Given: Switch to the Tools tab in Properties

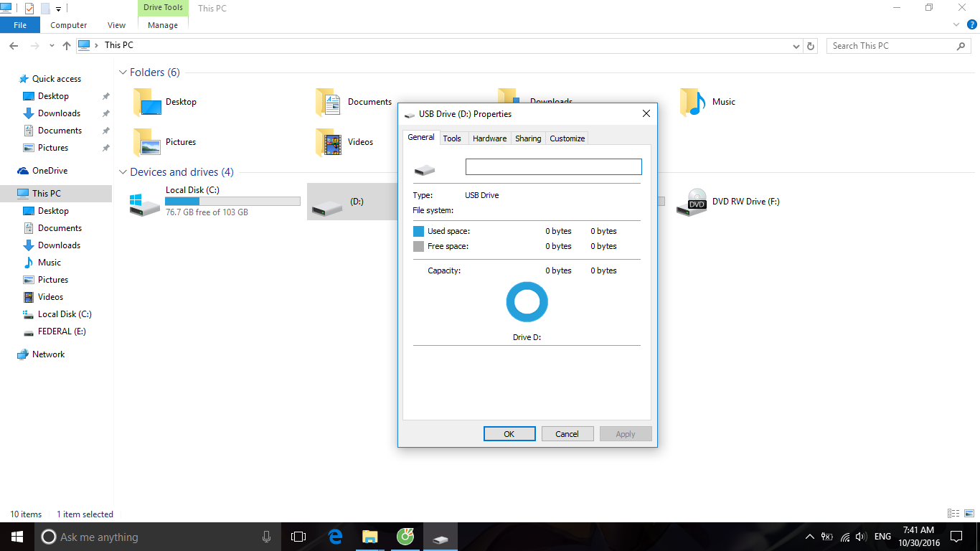Looking at the screenshot, I should [452, 138].
